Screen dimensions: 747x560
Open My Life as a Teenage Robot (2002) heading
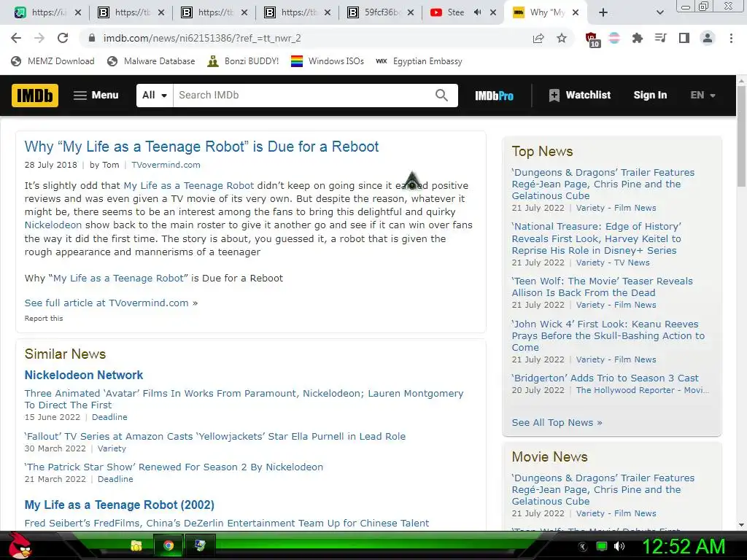(x=119, y=505)
